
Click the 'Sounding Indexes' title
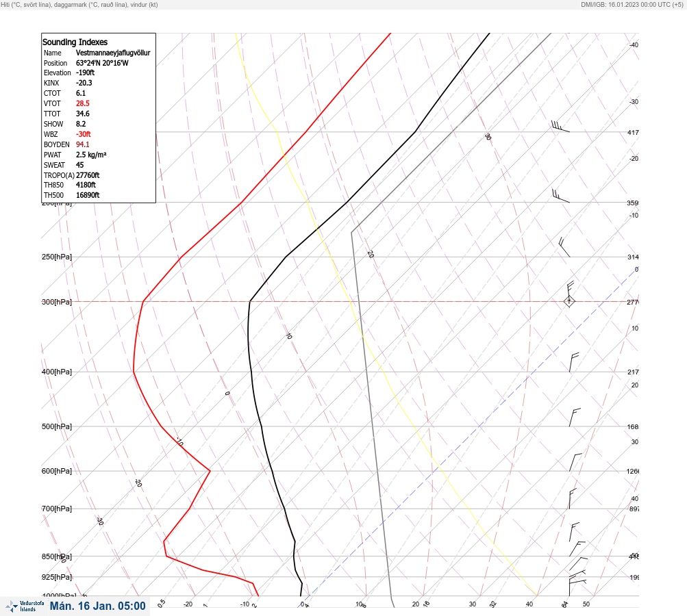(x=75, y=42)
